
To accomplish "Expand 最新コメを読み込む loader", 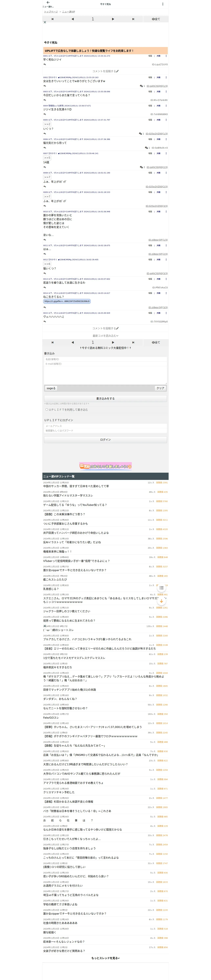I will click(105, 336).
